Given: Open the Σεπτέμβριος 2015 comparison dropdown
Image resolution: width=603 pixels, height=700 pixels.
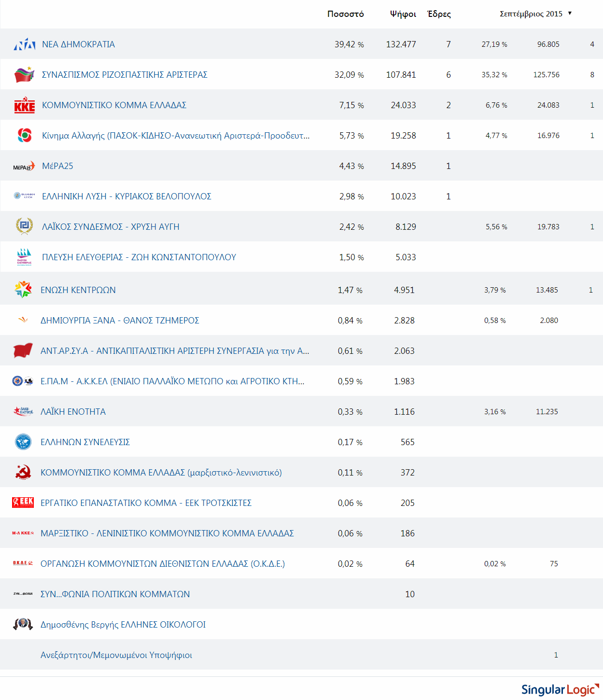Looking at the screenshot, I should (535, 14).
